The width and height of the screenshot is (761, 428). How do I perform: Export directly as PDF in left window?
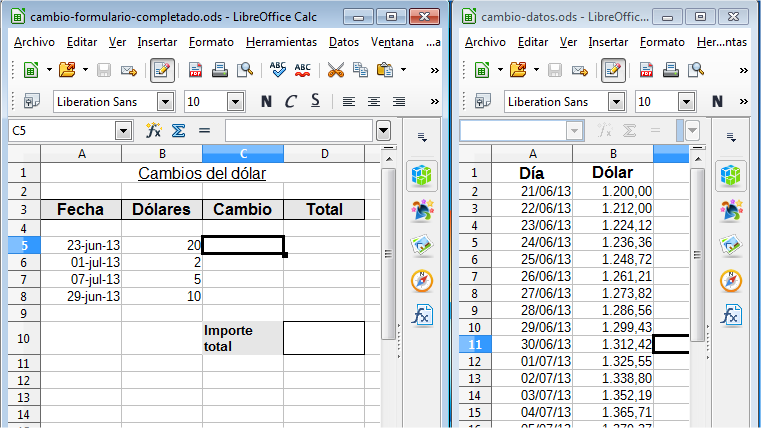195,70
